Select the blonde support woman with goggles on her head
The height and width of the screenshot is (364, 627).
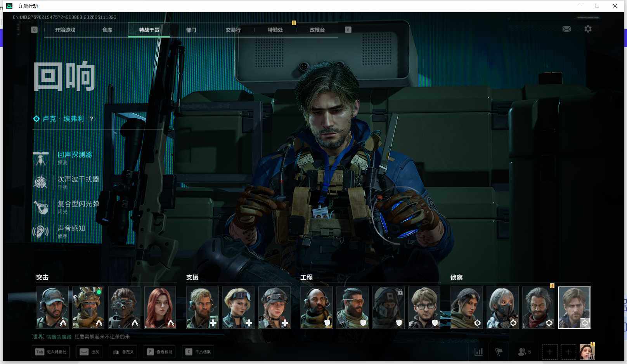click(x=238, y=307)
